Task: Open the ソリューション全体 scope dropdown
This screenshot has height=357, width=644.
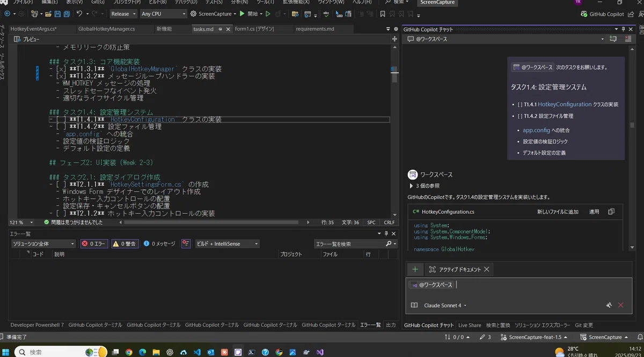Action: pyautogui.click(x=44, y=244)
